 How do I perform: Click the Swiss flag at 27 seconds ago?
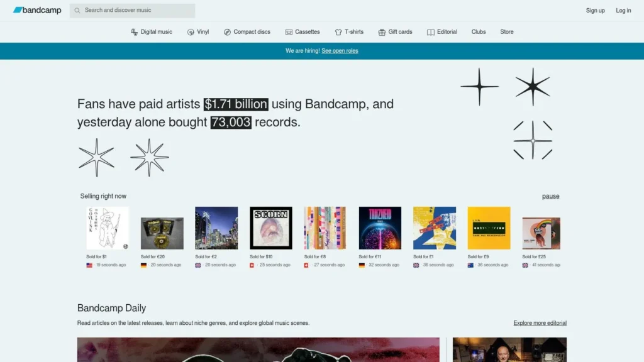click(306, 265)
